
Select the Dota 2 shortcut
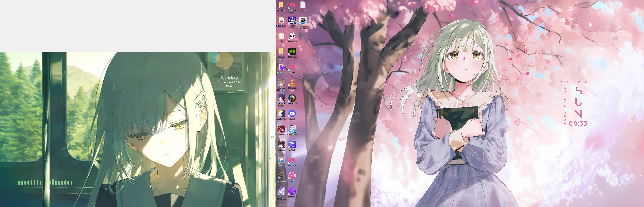tap(281, 130)
